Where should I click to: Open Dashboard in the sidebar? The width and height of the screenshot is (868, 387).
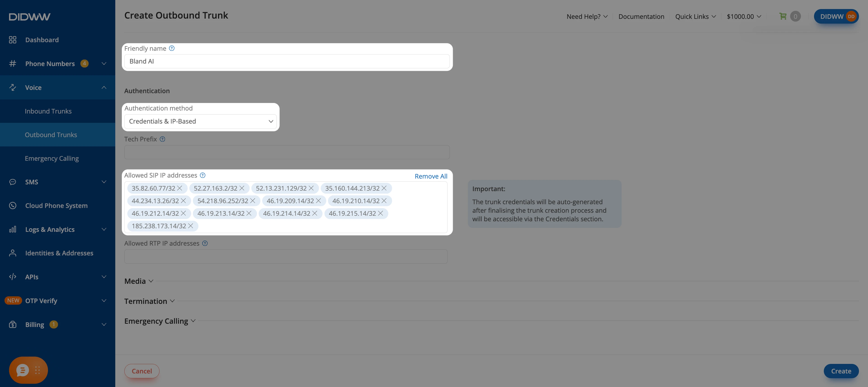pyautogui.click(x=58, y=40)
